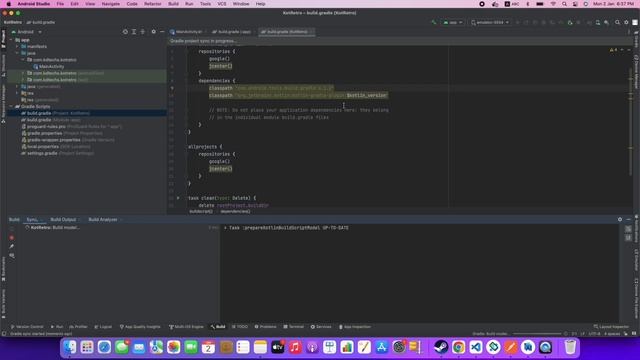
Task: Open IDE settings gear in toolbar
Action: [626, 22]
